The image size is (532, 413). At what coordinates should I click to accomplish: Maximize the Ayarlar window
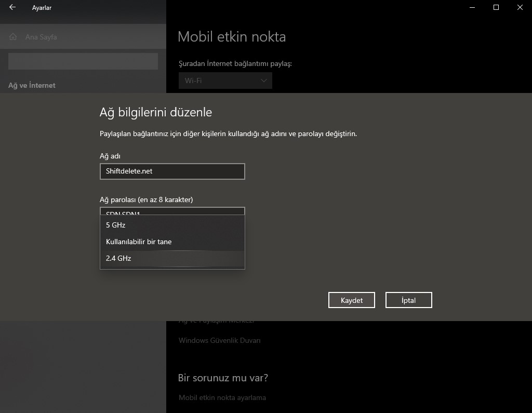click(x=496, y=8)
